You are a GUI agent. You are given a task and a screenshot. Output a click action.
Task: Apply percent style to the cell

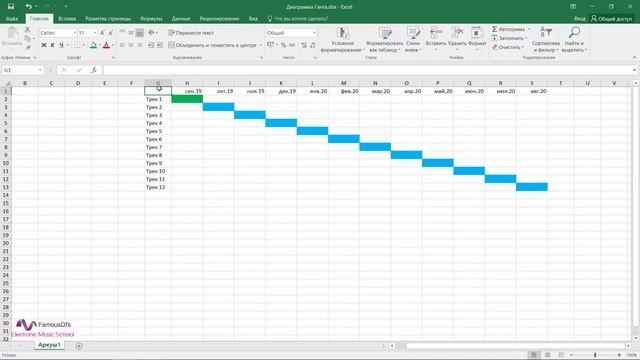point(283,45)
